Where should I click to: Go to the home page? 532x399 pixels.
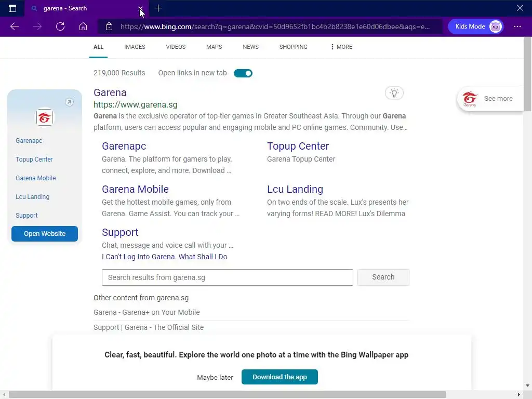pyautogui.click(x=83, y=26)
